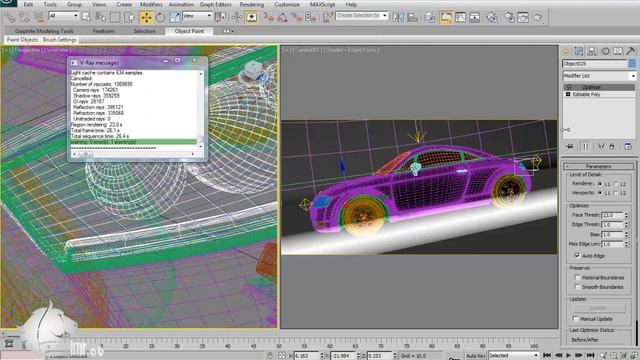This screenshot has height=360, width=640.
Task: Select Renderer L2 radio button
Action: point(616,184)
